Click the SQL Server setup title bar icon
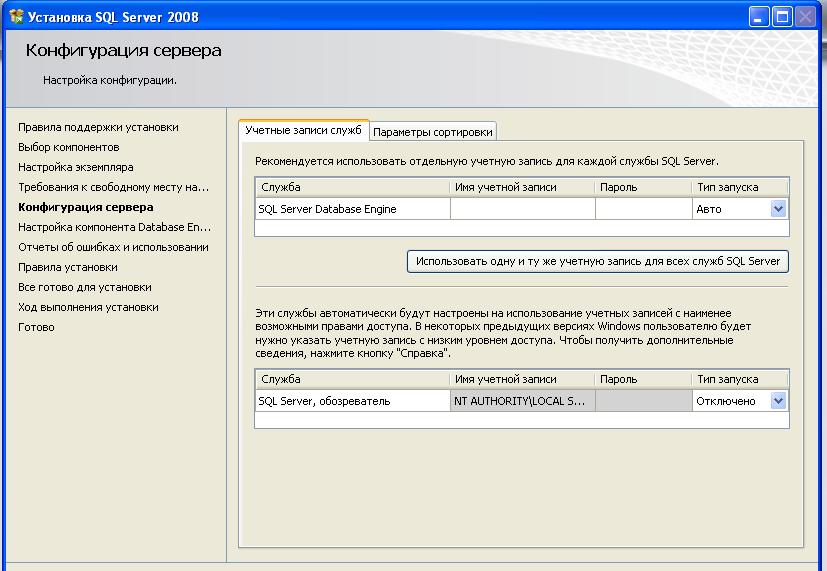The image size is (827, 571). coord(16,16)
